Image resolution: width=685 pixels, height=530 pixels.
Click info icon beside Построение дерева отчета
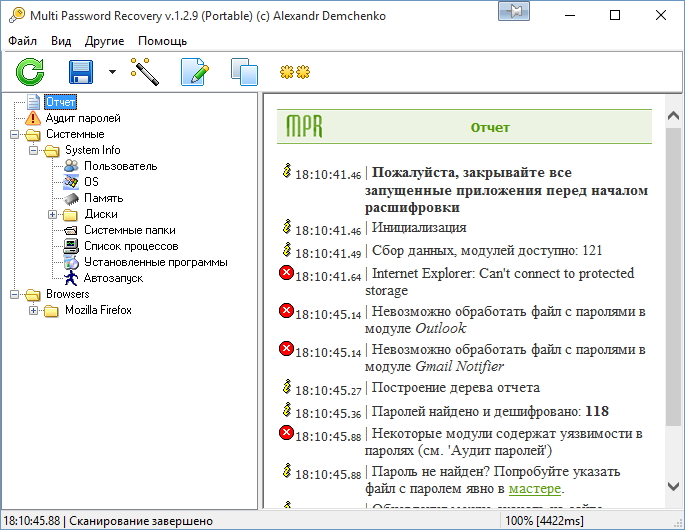point(287,386)
